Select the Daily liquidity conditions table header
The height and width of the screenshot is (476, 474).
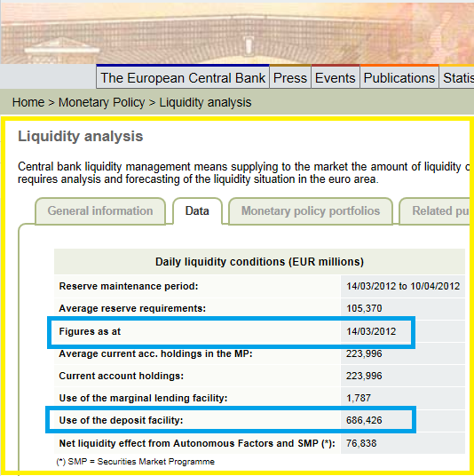click(x=259, y=262)
